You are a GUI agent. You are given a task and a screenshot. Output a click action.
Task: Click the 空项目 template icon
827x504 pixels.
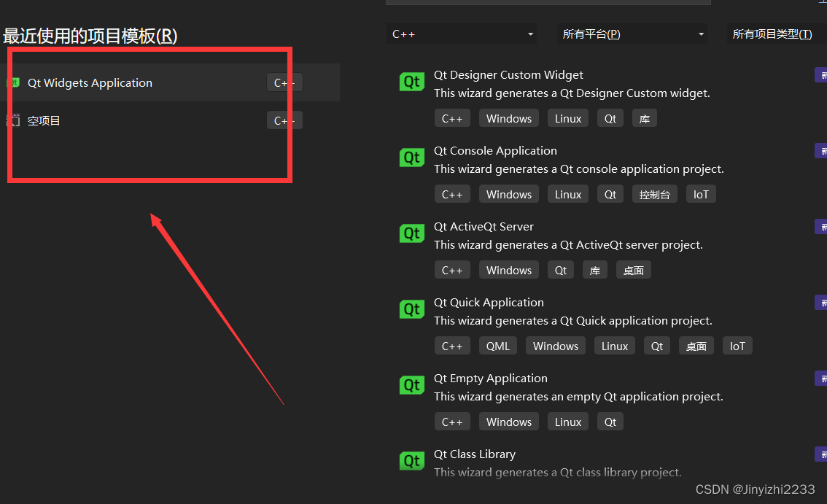tap(14, 120)
